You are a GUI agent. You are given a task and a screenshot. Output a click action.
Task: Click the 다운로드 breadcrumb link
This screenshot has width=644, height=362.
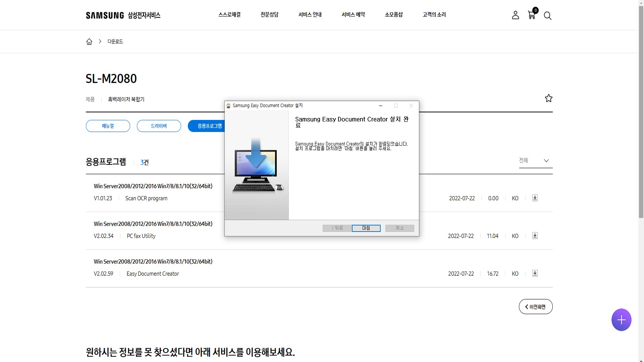[115, 42]
